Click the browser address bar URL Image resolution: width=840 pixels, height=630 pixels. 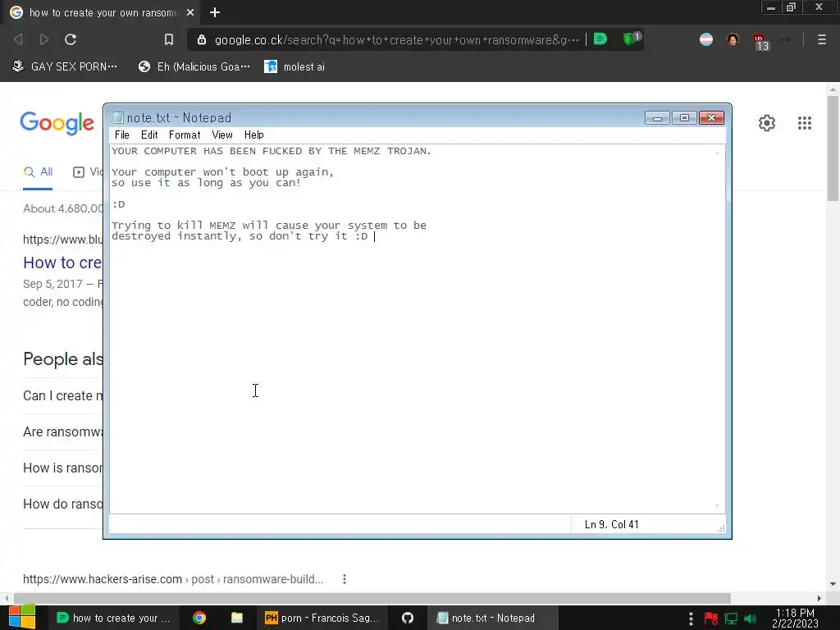[396, 40]
